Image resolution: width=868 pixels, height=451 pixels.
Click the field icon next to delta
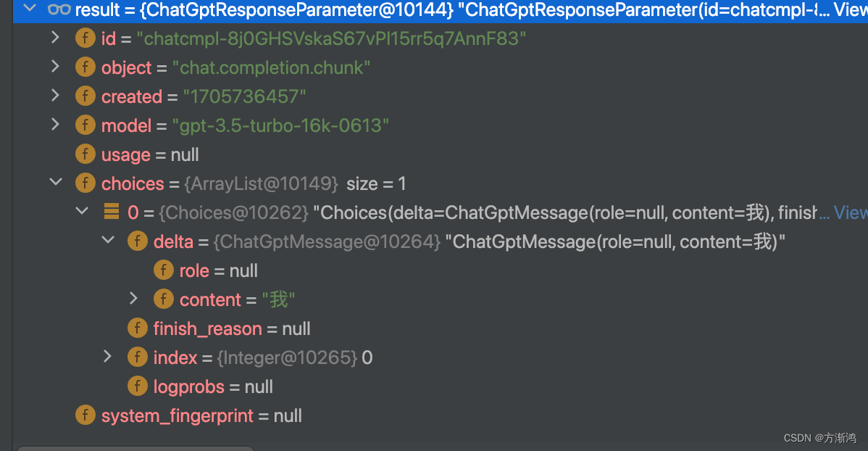pyautogui.click(x=138, y=241)
